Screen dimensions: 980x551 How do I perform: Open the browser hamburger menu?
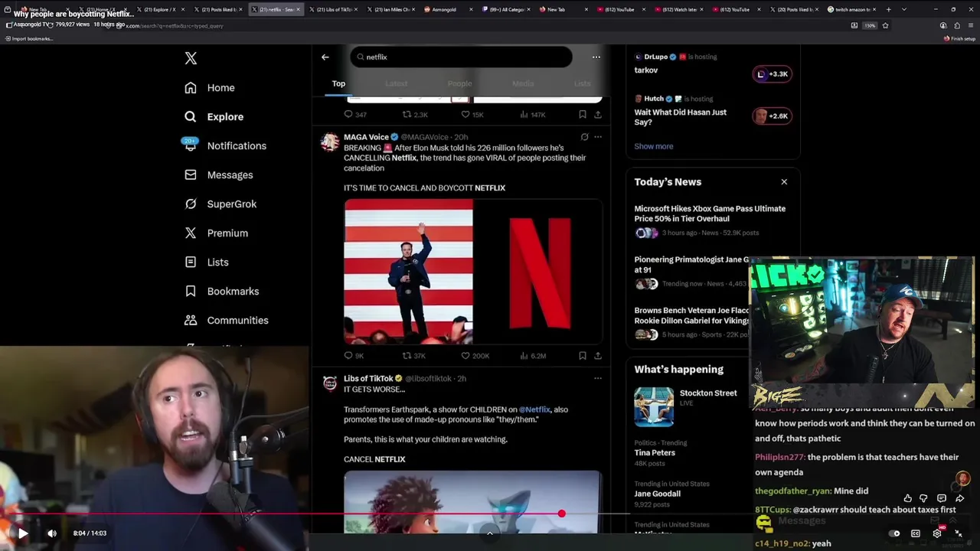point(971,25)
